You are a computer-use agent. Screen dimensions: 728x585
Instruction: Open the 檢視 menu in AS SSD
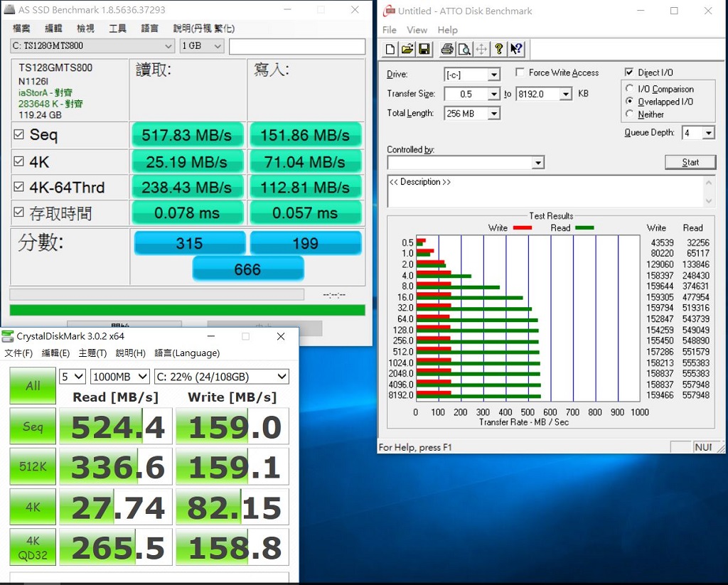tap(85, 28)
